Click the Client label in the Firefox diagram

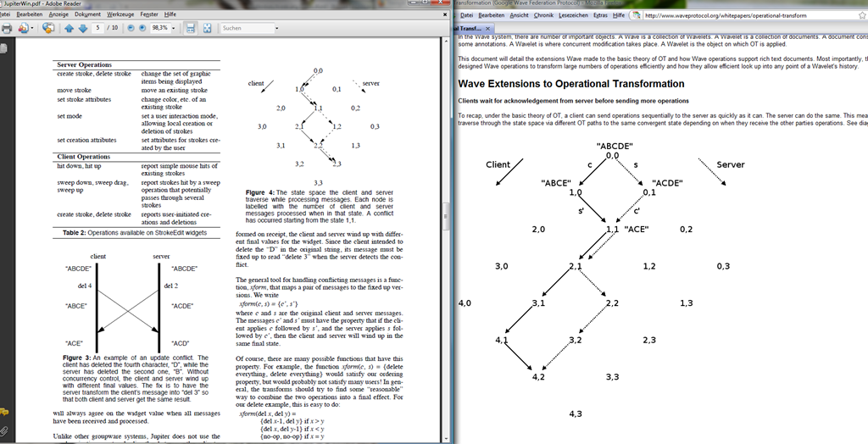coord(498,164)
